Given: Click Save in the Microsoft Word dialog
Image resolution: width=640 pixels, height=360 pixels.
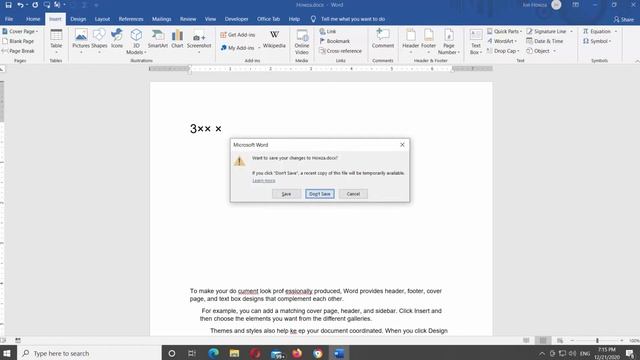Looking at the screenshot, I should coord(287,194).
